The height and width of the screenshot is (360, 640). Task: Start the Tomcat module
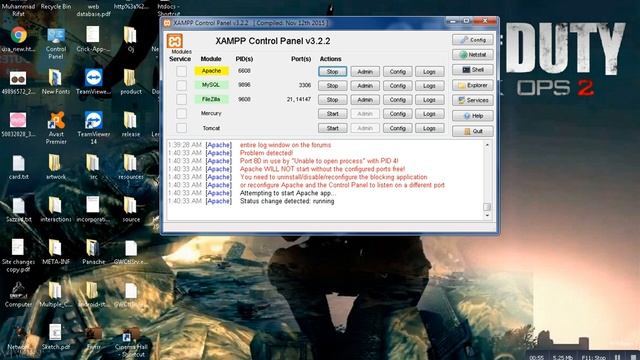point(333,128)
